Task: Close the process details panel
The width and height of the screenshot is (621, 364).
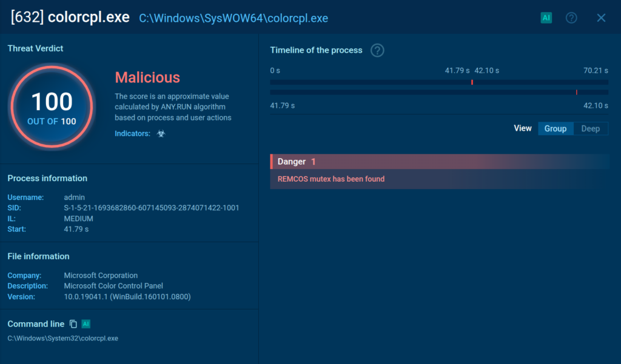Action: coord(601,18)
